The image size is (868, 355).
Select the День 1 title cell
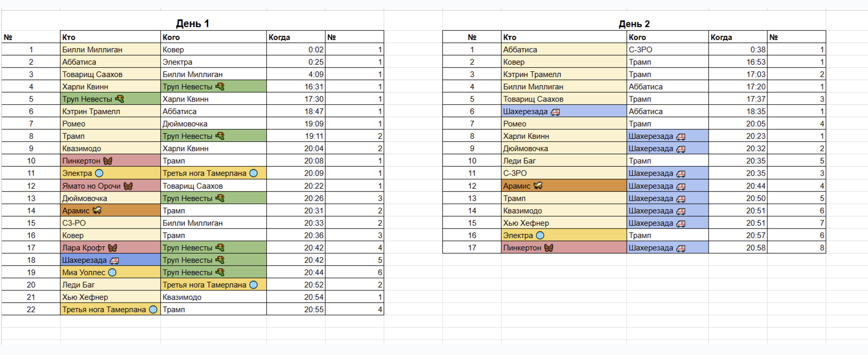pos(192,23)
